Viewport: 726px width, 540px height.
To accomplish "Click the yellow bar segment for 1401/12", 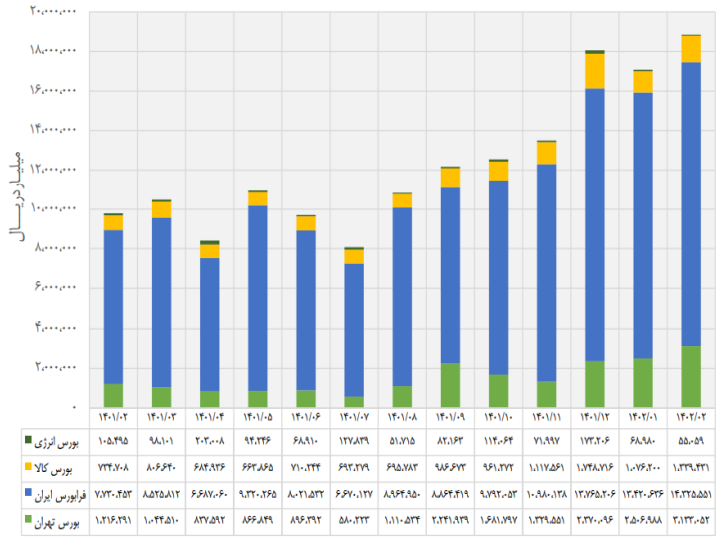I will pos(595,71).
